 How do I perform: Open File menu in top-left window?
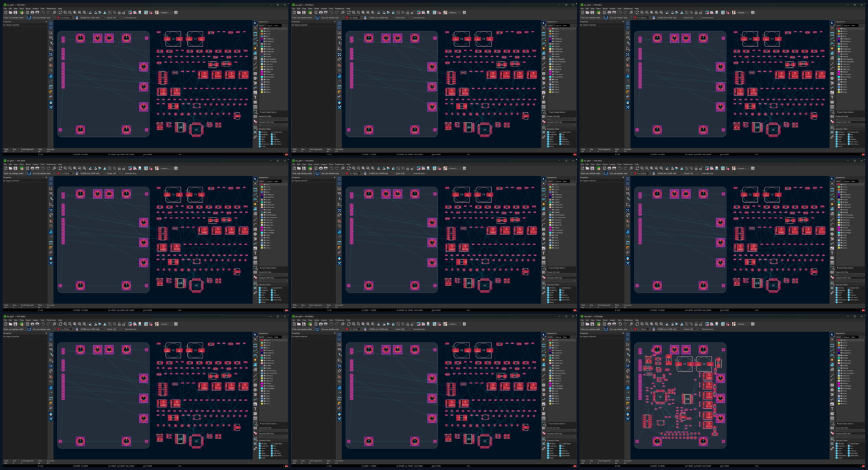pos(5,9)
